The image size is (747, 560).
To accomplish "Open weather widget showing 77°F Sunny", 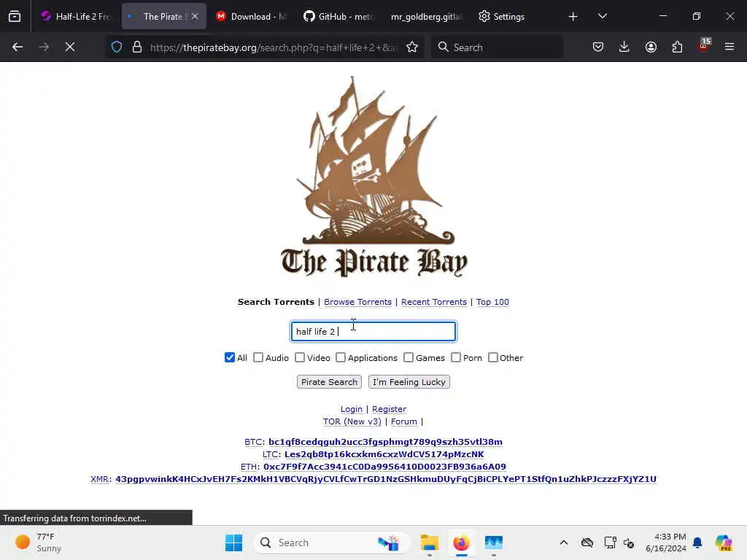I will (x=39, y=542).
